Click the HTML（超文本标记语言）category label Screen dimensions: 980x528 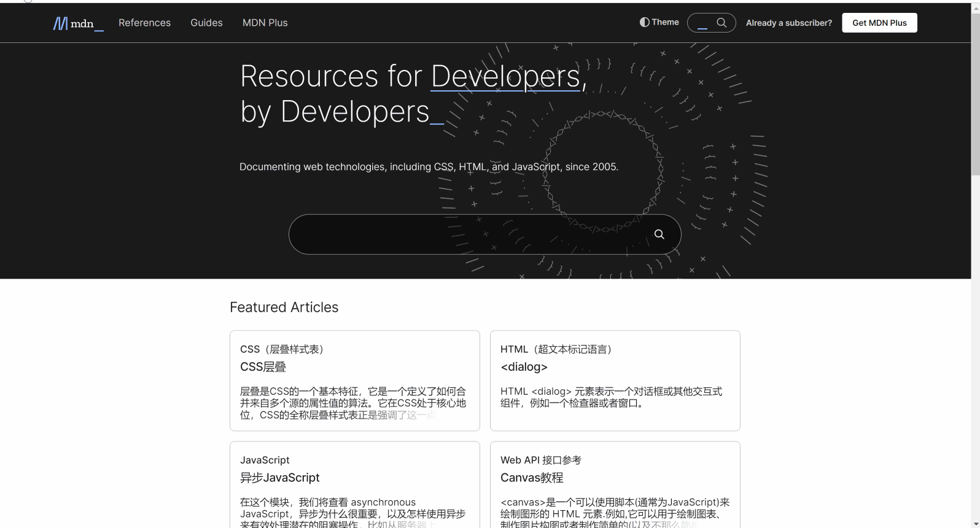(556, 349)
